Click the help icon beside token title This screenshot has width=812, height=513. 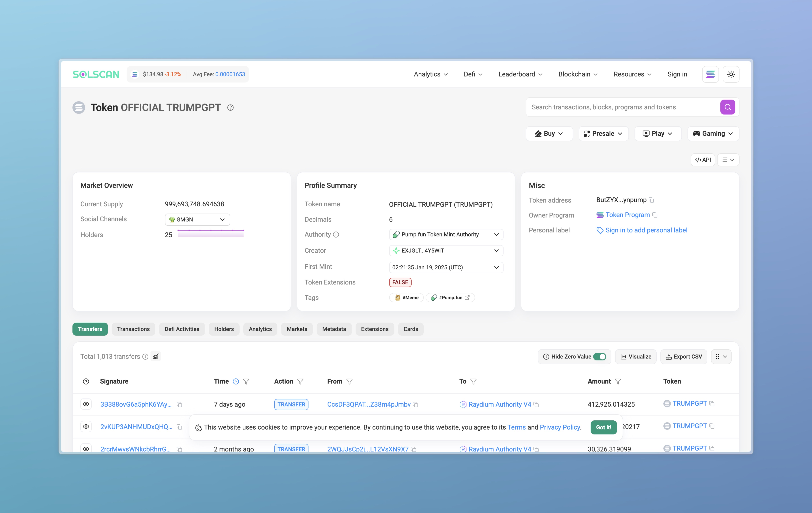pos(230,108)
